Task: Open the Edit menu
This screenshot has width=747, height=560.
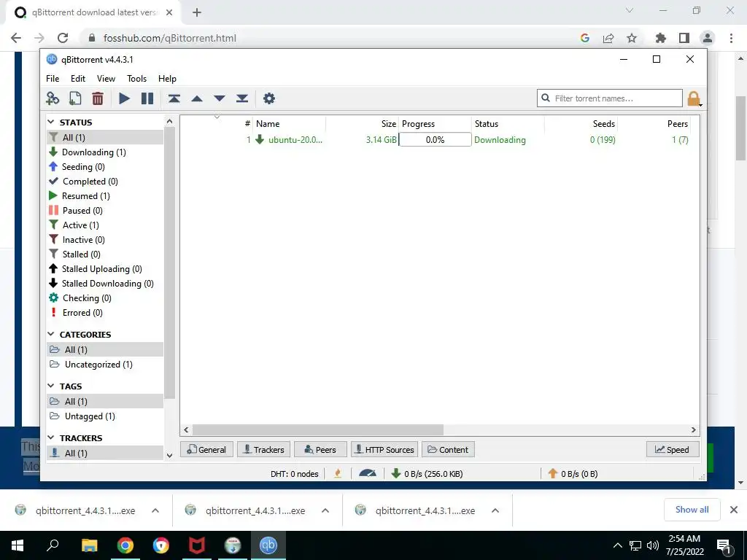Action: (x=77, y=79)
